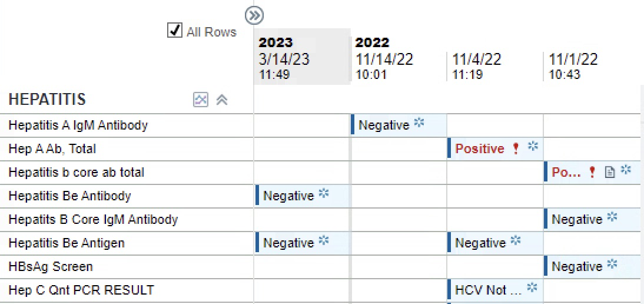Screen dimensions: 644x304
Task: Open the truncated HCV Not result cell
Action: coord(489,290)
